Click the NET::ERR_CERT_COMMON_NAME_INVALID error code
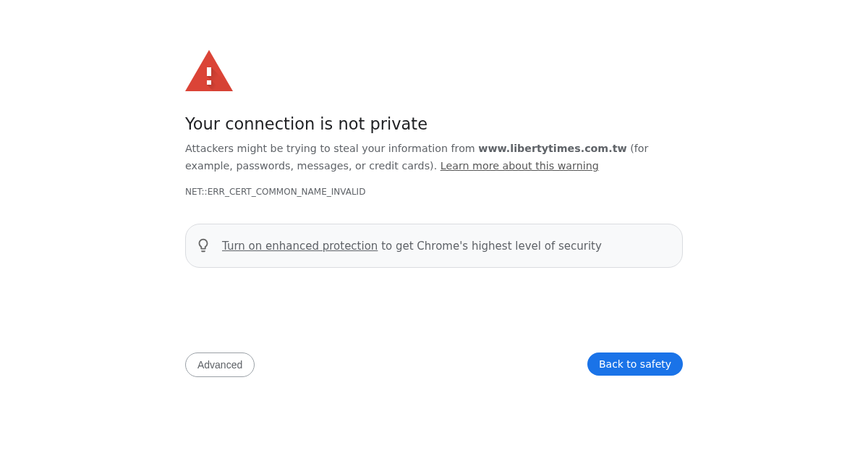The width and height of the screenshot is (868, 456). coord(275,192)
